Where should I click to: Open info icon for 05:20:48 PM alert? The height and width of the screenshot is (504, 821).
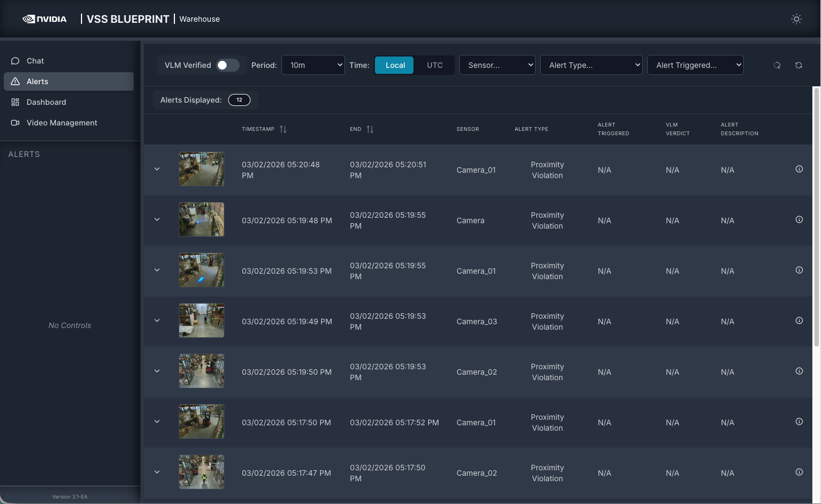(799, 169)
